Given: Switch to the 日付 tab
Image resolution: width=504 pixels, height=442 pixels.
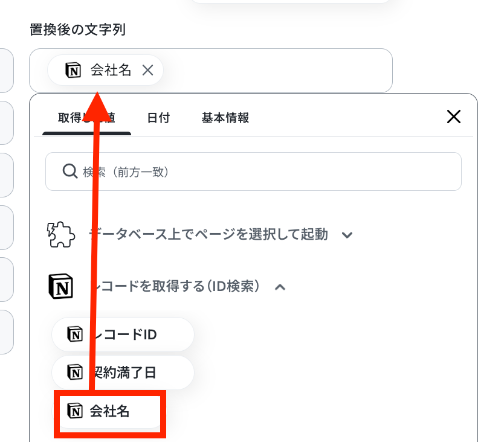Looking at the screenshot, I should click(158, 118).
